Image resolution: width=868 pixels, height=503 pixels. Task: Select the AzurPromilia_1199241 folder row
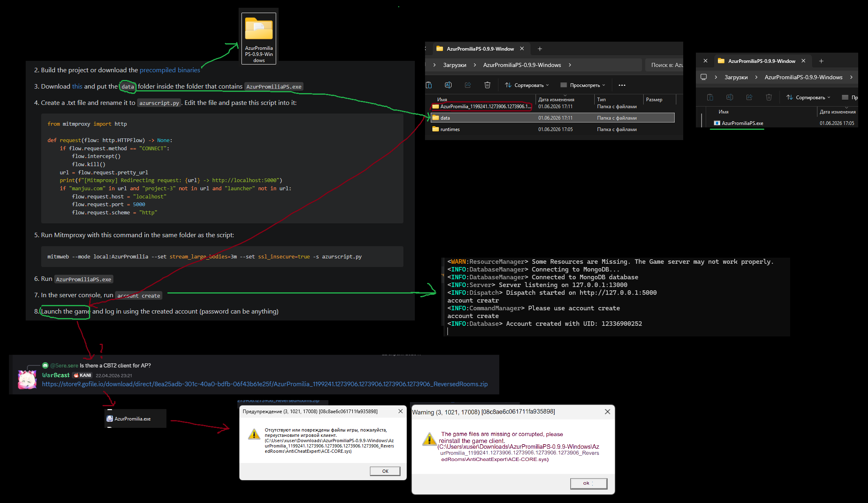tap(553, 106)
